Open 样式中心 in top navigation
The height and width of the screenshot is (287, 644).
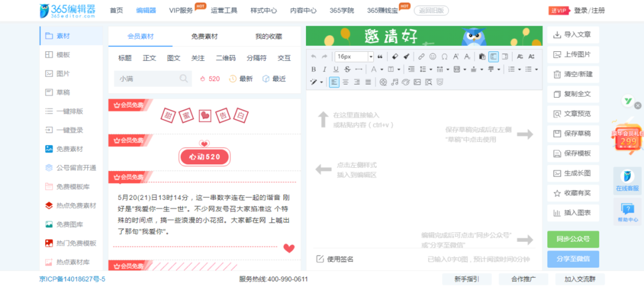pos(263,10)
